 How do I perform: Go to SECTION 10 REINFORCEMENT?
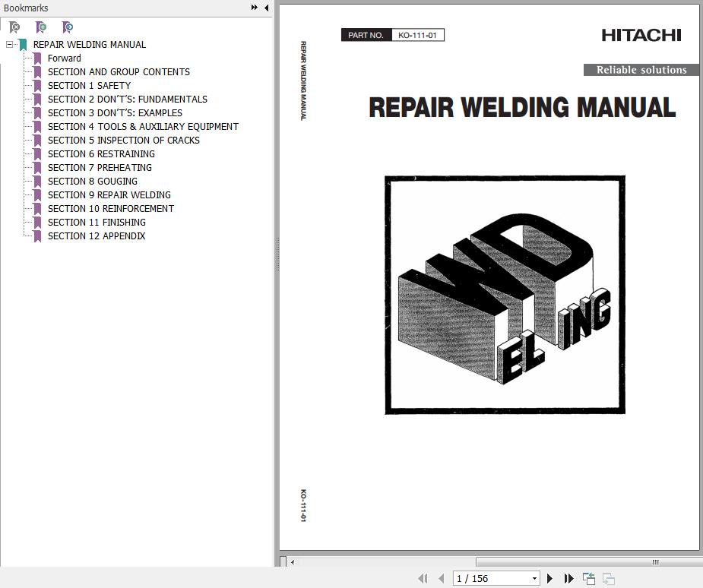[x=111, y=208]
